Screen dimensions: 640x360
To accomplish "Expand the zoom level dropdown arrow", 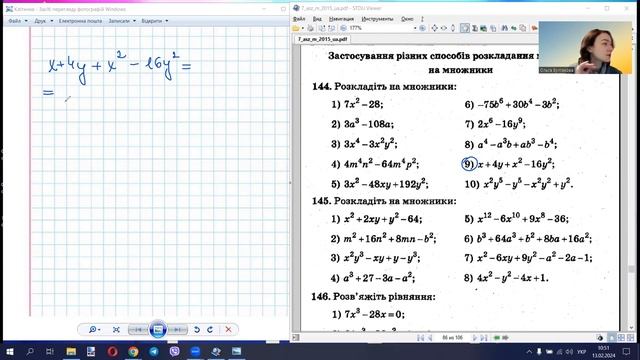I will pyautogui.click(x=415, y=28).
